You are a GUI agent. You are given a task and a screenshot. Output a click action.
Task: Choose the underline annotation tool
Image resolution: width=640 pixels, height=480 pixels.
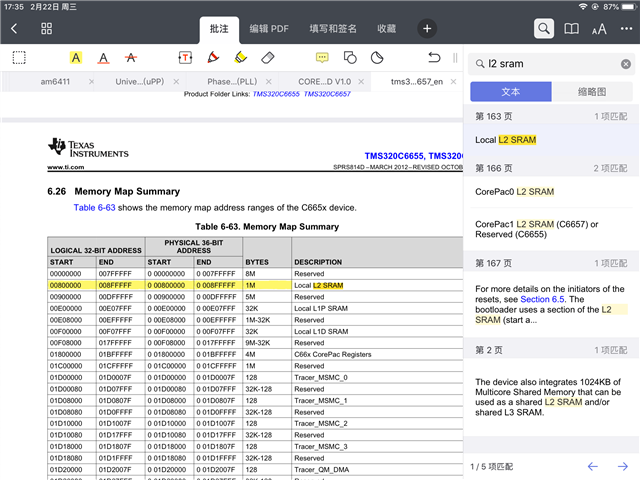click(103, 58)
